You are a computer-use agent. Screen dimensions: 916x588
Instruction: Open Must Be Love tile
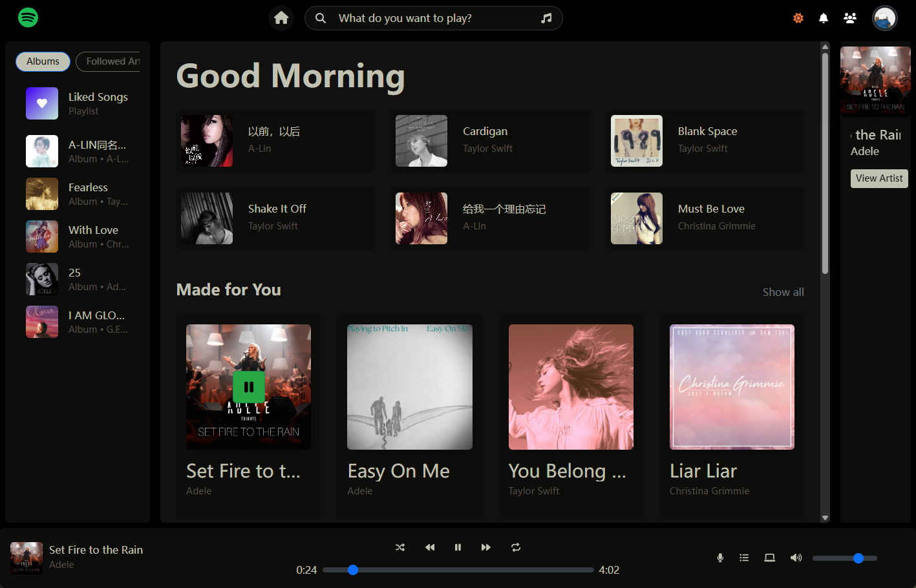(x=705, y=218)
